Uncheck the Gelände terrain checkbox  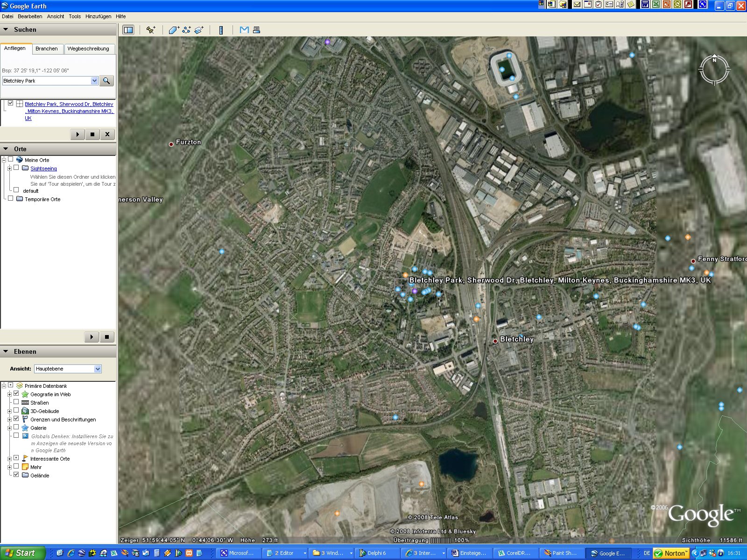coord(16,475)
